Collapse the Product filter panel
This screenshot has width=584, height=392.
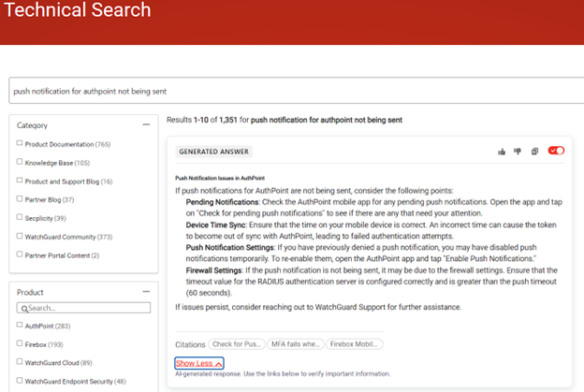(x=146, y=292)
